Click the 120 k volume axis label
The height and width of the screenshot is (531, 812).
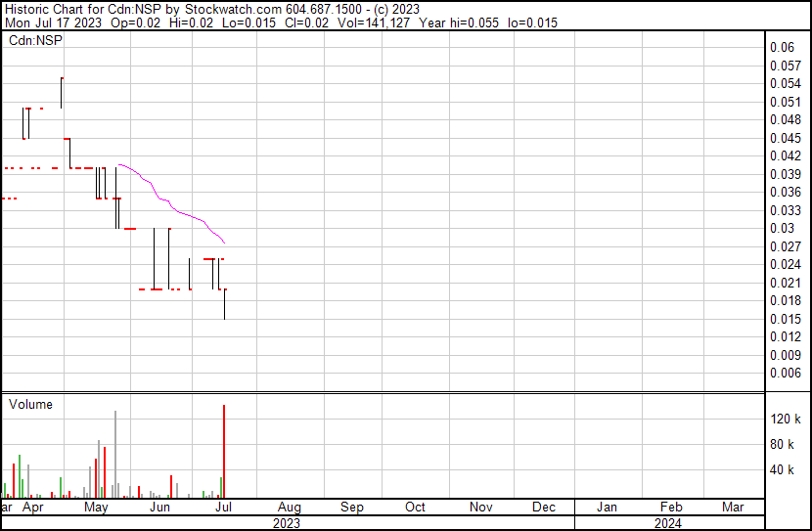click(786, 419)
